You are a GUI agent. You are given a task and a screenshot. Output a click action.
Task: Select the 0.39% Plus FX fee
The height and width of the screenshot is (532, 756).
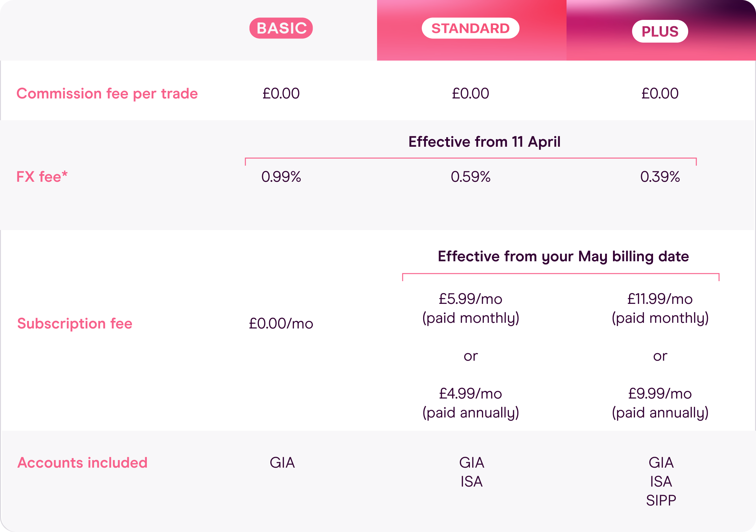pyautogui.click(x=660, y=177)
